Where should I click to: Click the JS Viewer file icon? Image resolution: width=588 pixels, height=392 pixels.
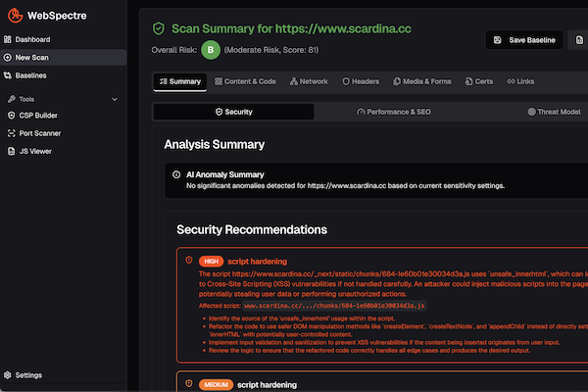(12, 151)
